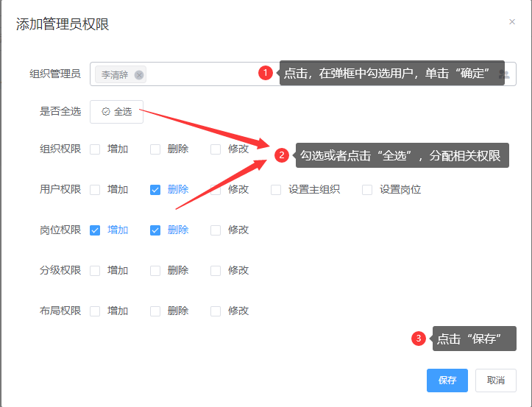532x407 pixels.
Task: Uncheck 用户权限 删除 checkbox
Action: tap(155, 190)
